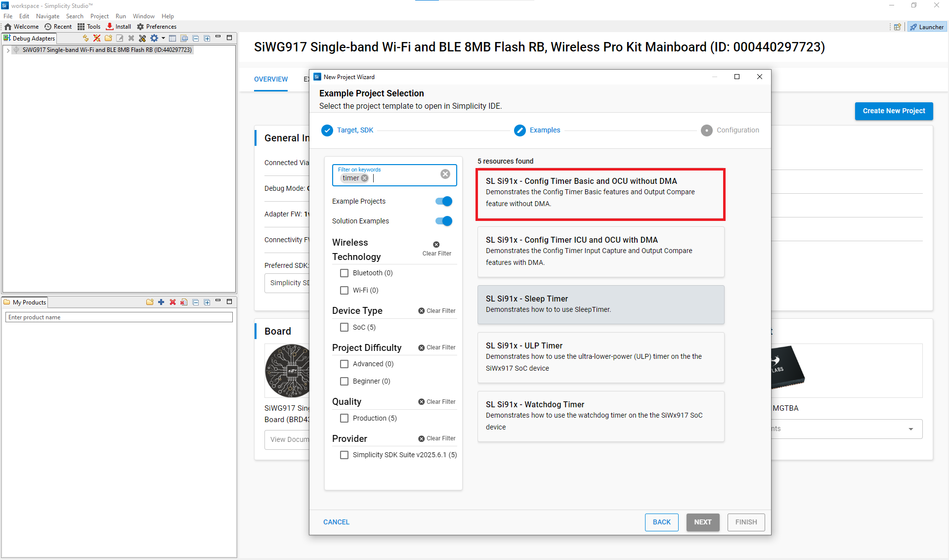The height and width of the screenshot is (560, 949).
Task: Expand the SiWG917 debug adapter tree node
Action: [8, 50]
